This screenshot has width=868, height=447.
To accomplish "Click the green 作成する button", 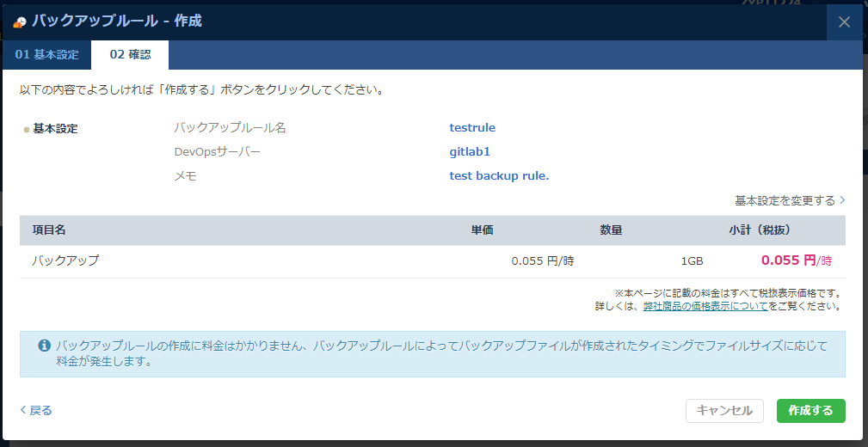I will tap(810, 411).
